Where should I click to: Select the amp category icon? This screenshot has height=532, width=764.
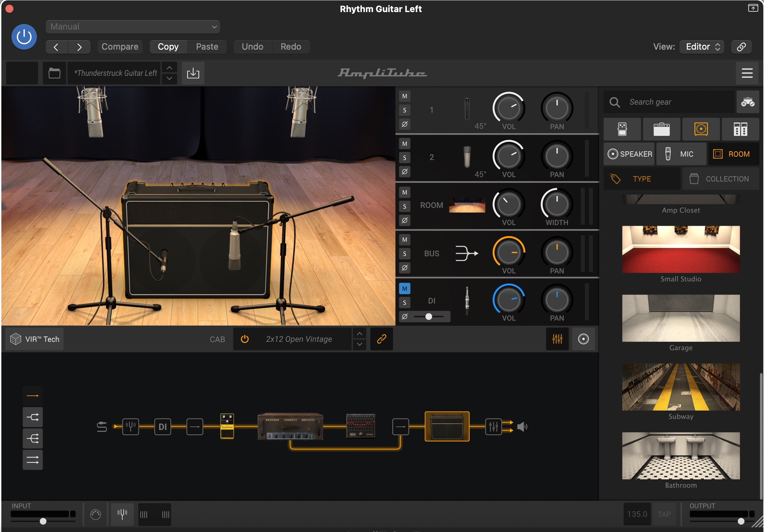661,129
